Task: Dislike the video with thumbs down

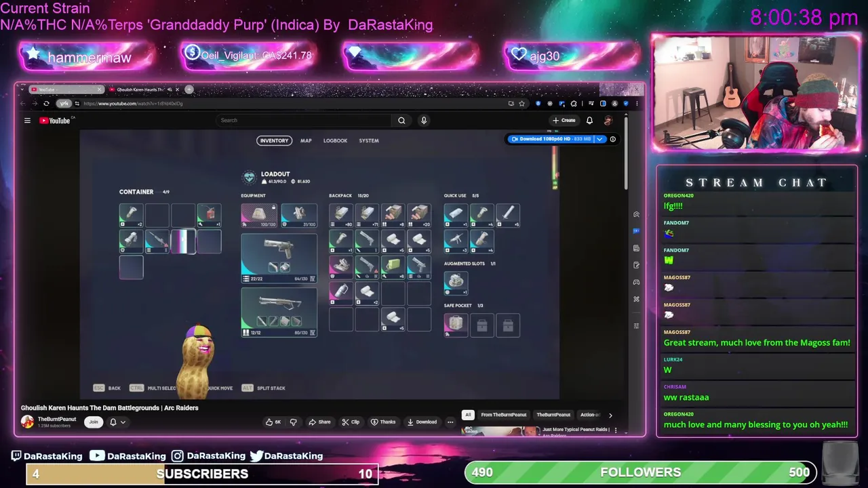Action: coord(293,422)
